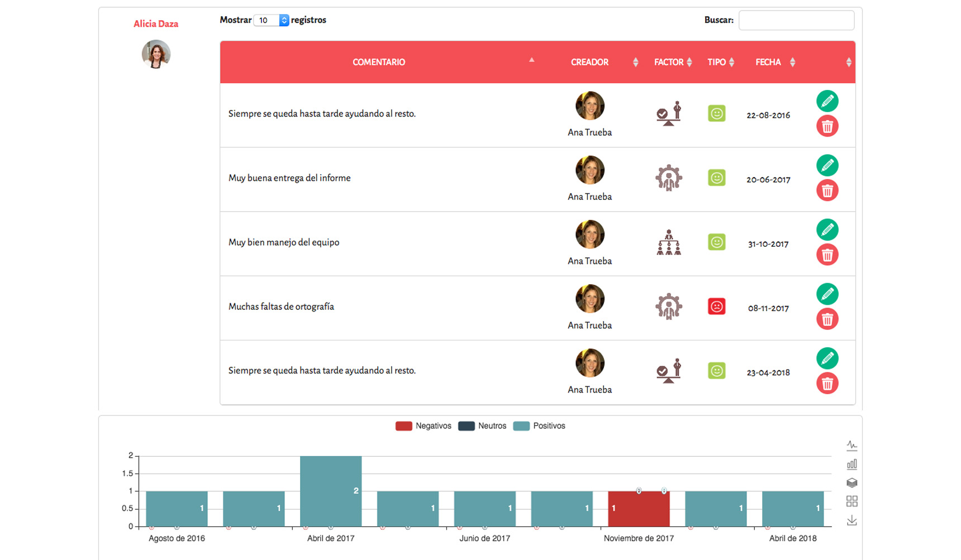Click 'Ana Trueba' name in 23-04-2018 row
The height and width of the screenshot is (560, 961).
(x=589, y=390)
